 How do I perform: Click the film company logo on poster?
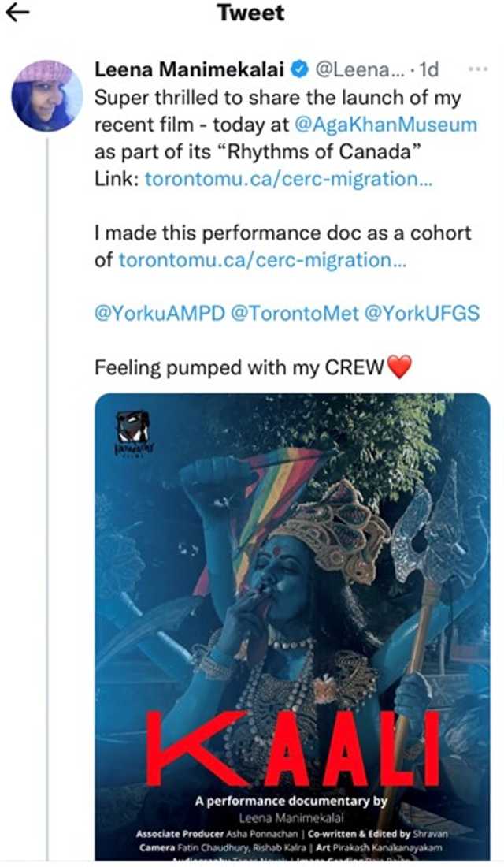132,434
